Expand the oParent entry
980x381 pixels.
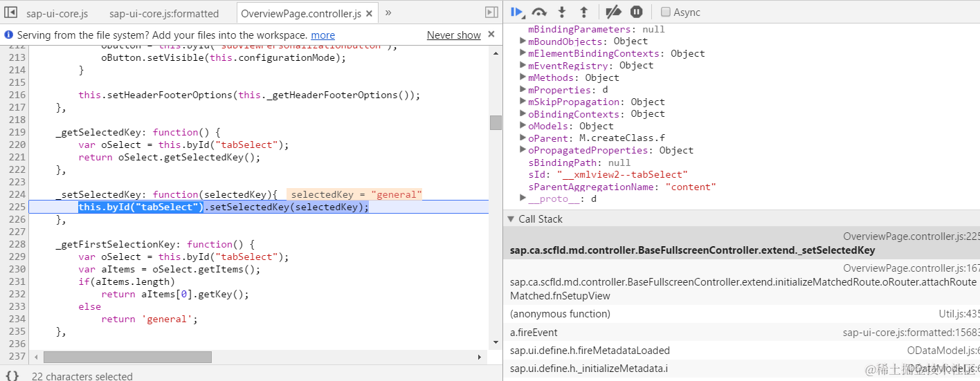tap(523, 138)
